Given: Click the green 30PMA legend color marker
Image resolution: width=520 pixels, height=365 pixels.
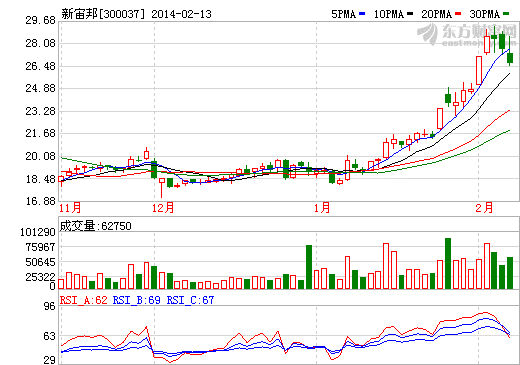Looking at the screenshot, I should coord(506,14).
